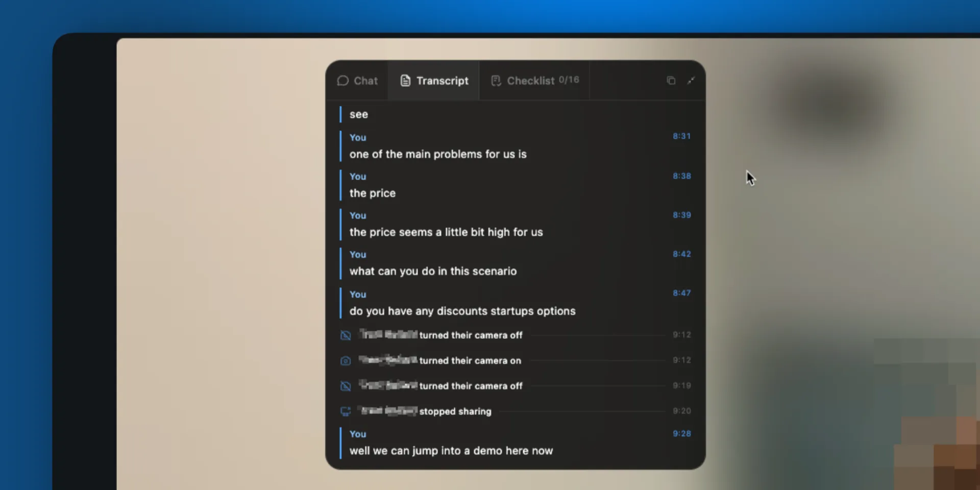Jump to timestamp 8:42
Screen dimensions: 980x490
[681, 254]
